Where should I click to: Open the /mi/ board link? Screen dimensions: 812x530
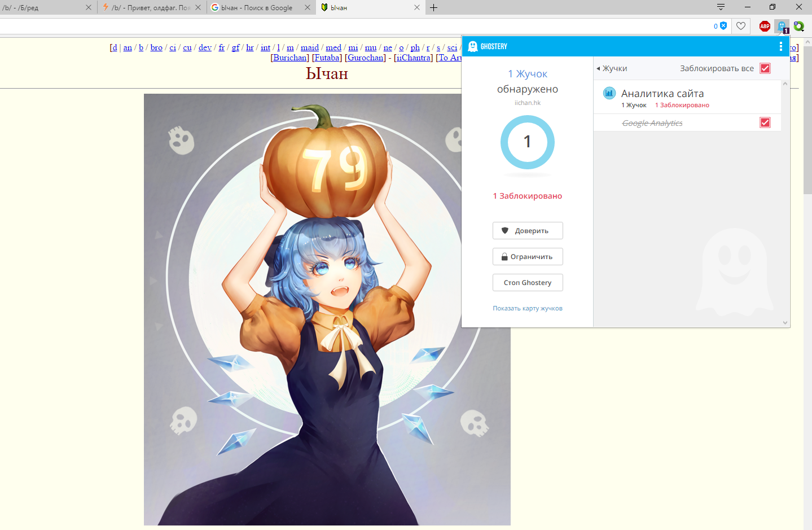[x=353, y=47]
